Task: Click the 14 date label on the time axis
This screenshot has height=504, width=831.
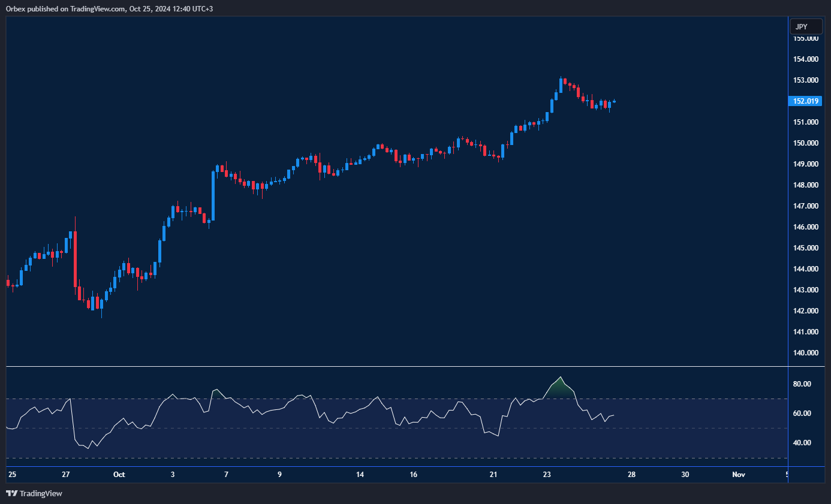Action: (360, 475)
